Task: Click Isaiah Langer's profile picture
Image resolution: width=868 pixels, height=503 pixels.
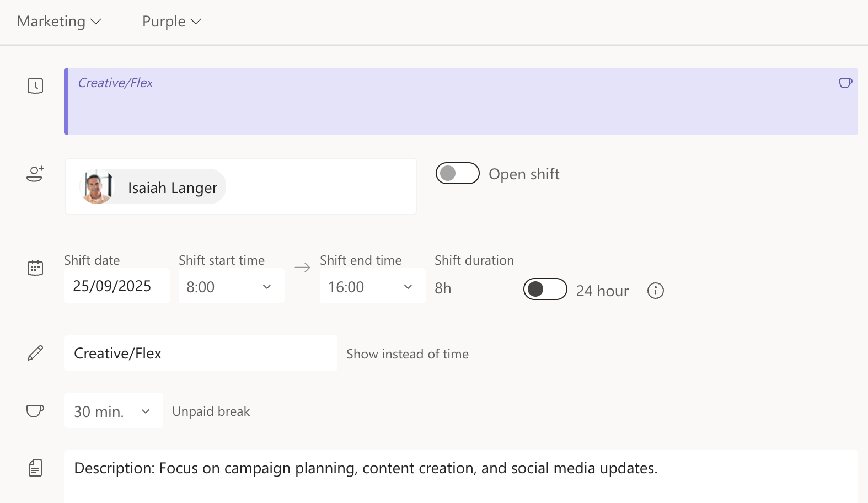Action: coord(98,187)
